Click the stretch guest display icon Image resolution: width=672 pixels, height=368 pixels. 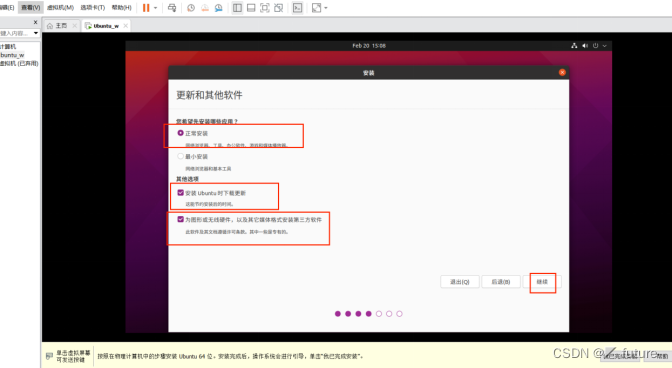[x=316, y=8]
